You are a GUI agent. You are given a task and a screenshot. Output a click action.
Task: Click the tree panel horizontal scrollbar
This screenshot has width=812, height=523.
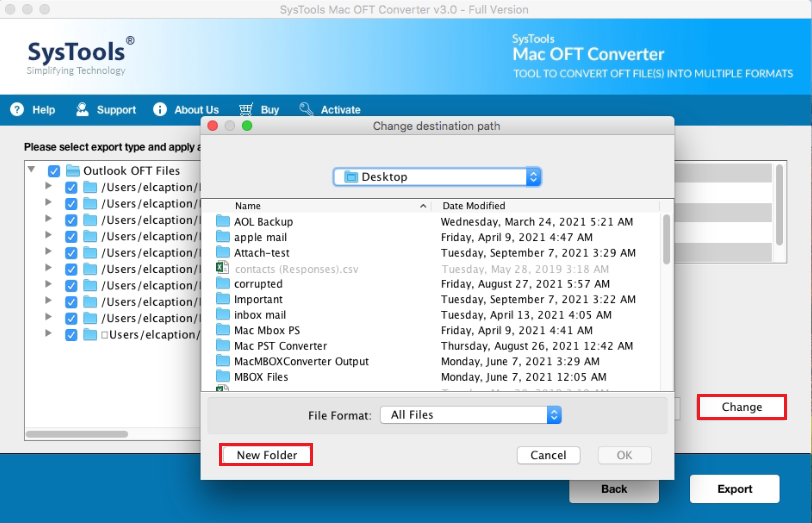[x=77, y=434]
